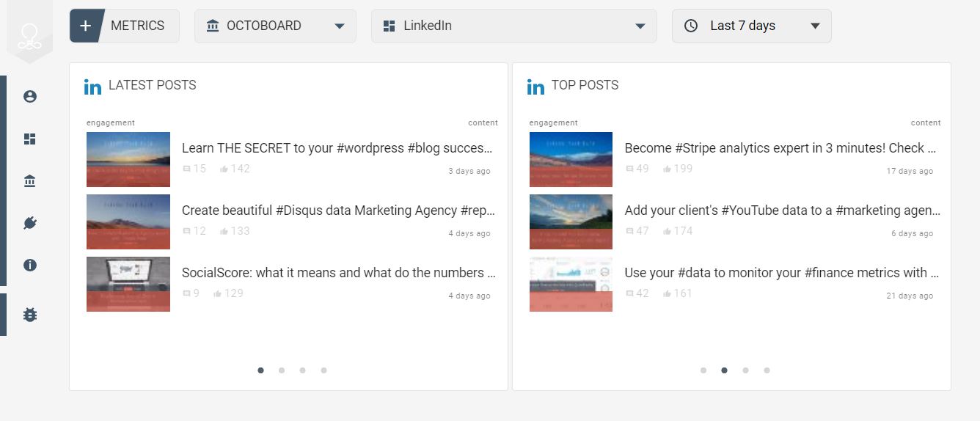Open the organization bank sidebar icon
This screenshot has height=421, width=980.
coord(30,181)
